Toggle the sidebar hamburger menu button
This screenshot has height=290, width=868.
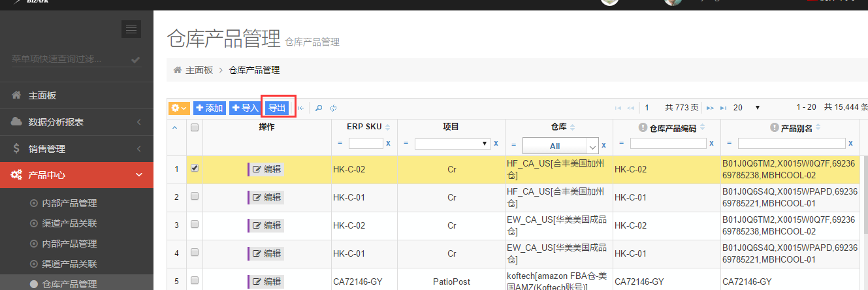(131, 29)
